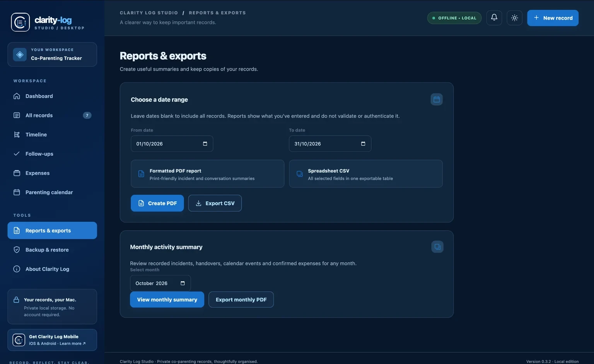Click the Clarity Log logo icon

tap(20, 22)
